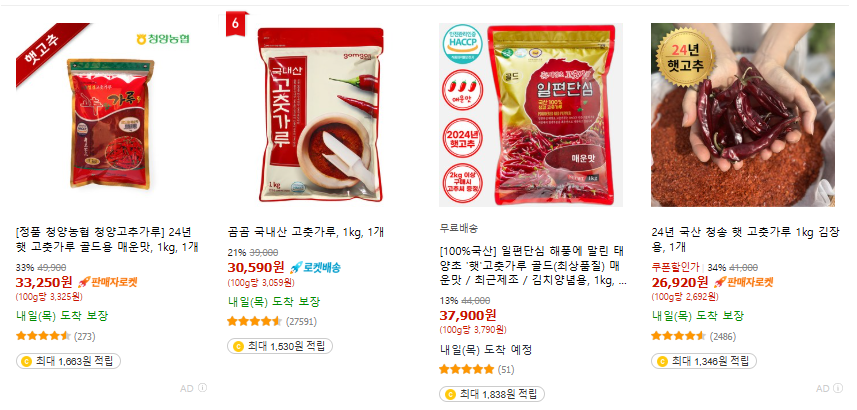Viewport: 857px width, 410px height.
Task: Click the 27591 review count rating stars
Action: click(x=255, y=321)
